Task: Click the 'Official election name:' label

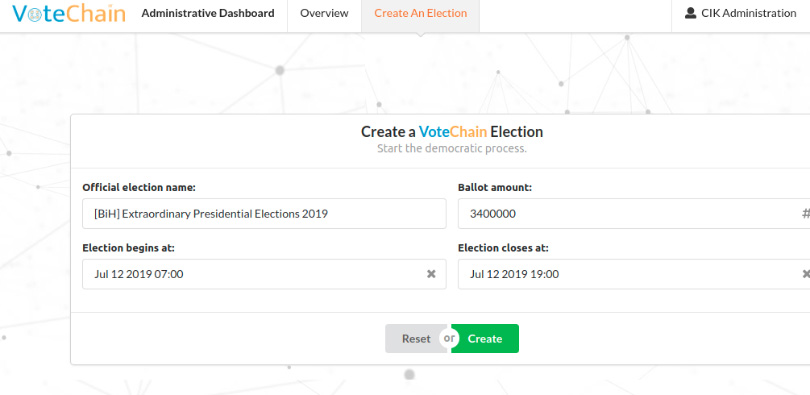Action: pos(139,188)
